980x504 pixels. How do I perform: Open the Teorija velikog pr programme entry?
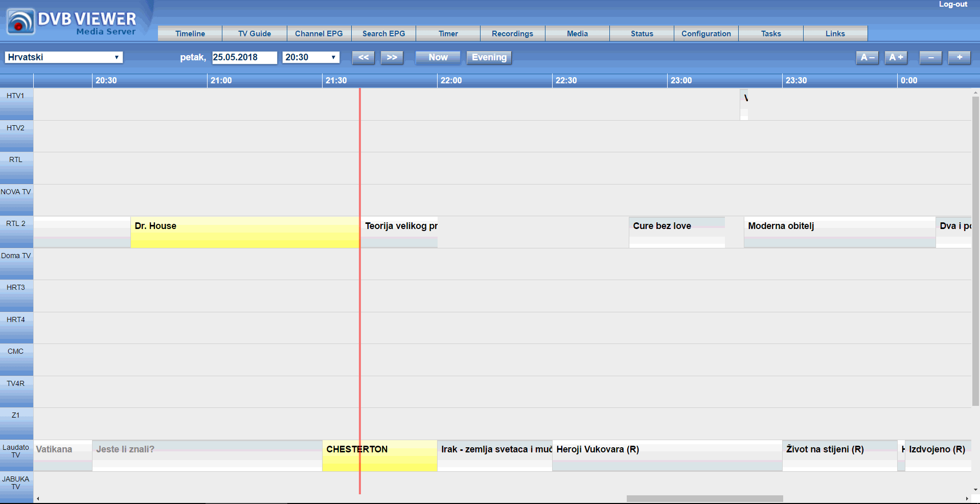point(399,232)
